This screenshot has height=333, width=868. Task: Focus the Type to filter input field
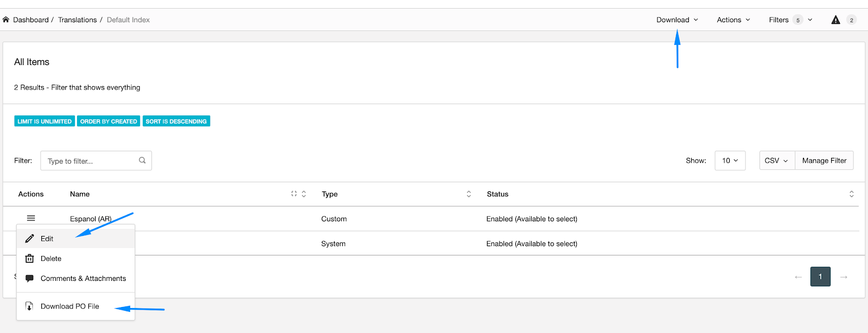click(90, 161)
